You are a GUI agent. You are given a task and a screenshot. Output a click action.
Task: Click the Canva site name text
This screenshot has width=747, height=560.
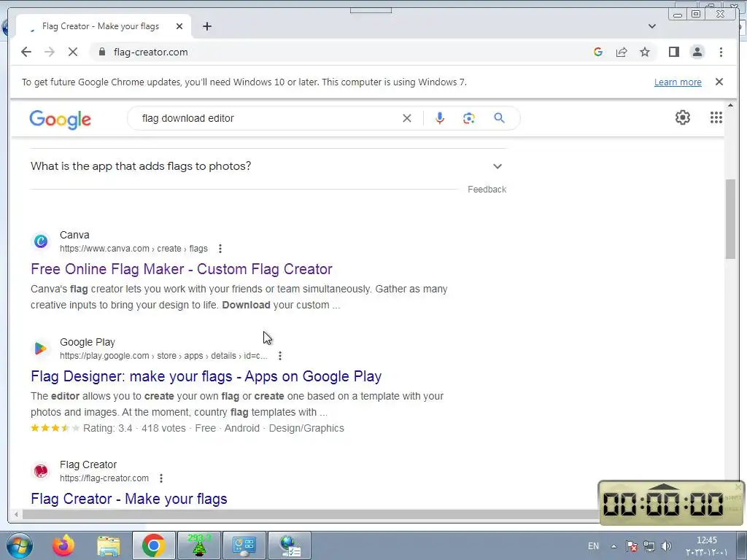(x=74, y=235)
